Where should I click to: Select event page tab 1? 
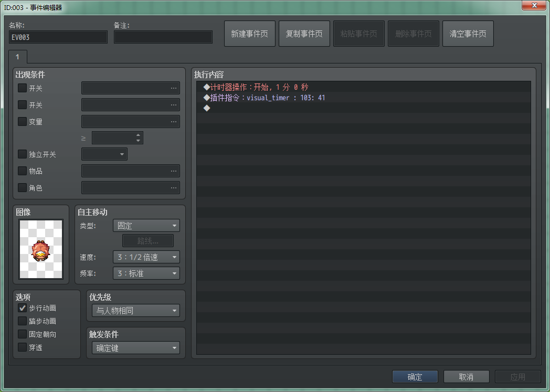(17, 57)
